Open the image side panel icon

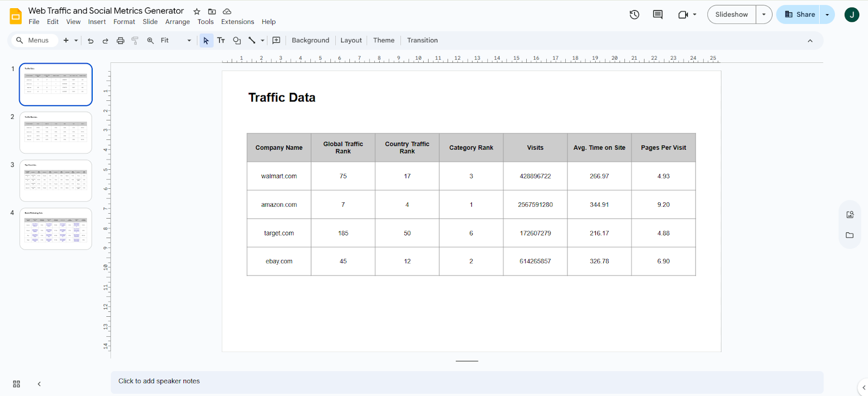click(850, 215)
